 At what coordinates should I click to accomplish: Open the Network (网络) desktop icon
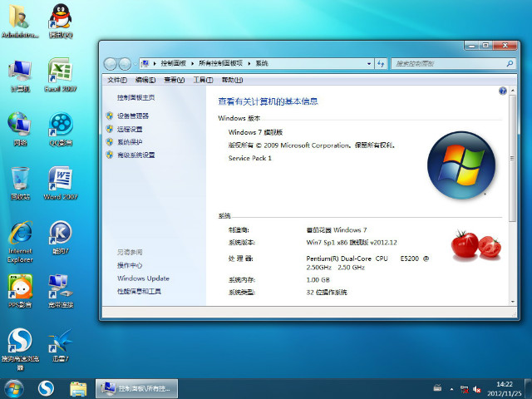[x=20, y=129]
